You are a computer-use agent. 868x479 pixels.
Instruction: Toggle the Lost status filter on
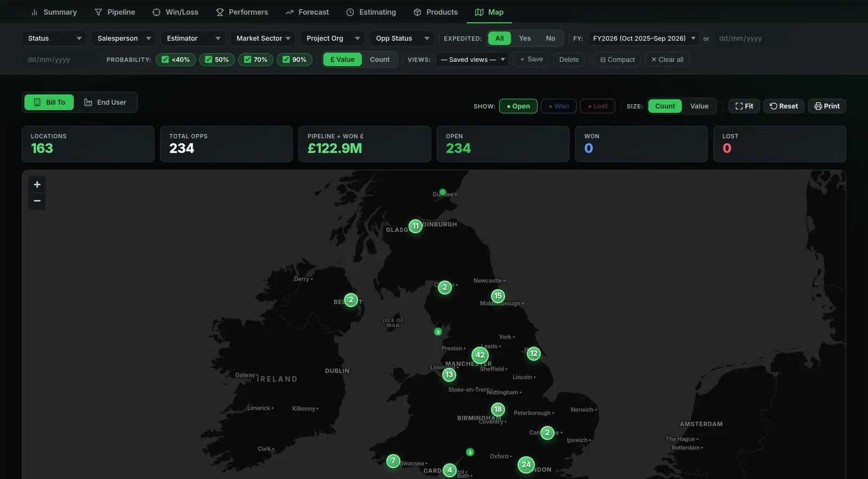coord(598,106)
